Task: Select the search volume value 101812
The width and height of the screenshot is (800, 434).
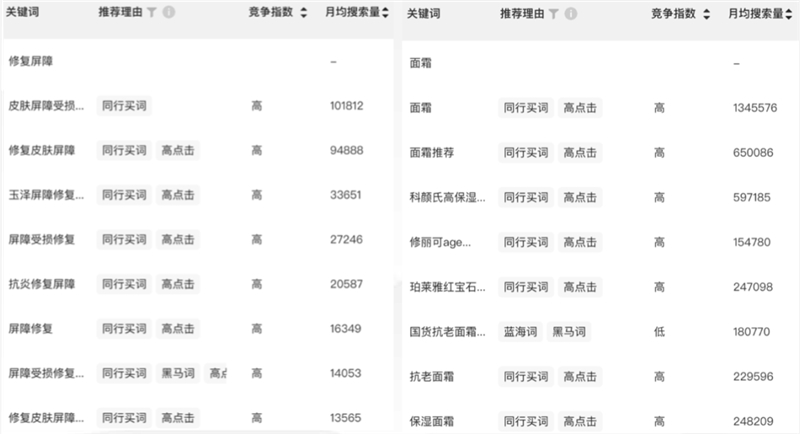Action: pyautogui.click(x=346, y=106)
